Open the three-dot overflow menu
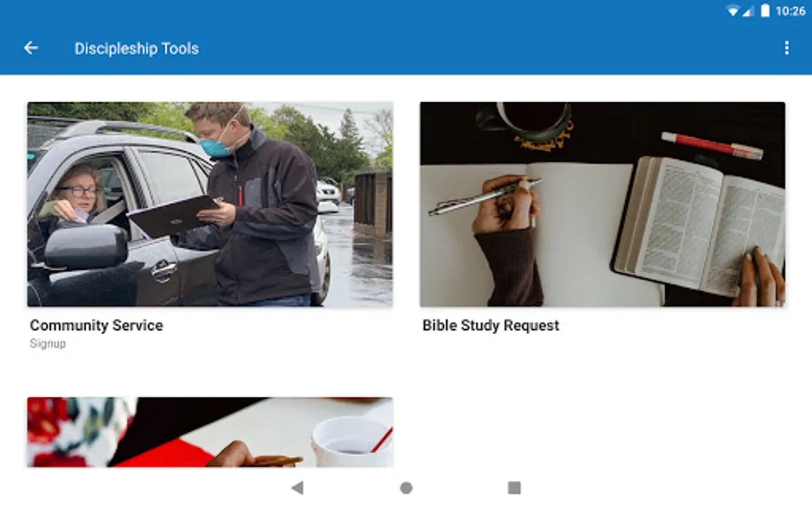This screenshot has width=812, height=508. click(x=787, y=48)
